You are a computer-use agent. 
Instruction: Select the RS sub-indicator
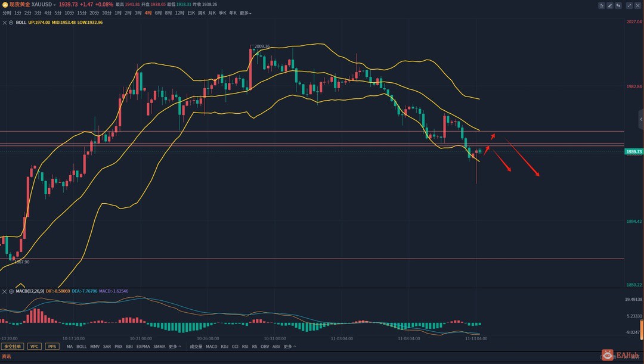tap(255, 347)
